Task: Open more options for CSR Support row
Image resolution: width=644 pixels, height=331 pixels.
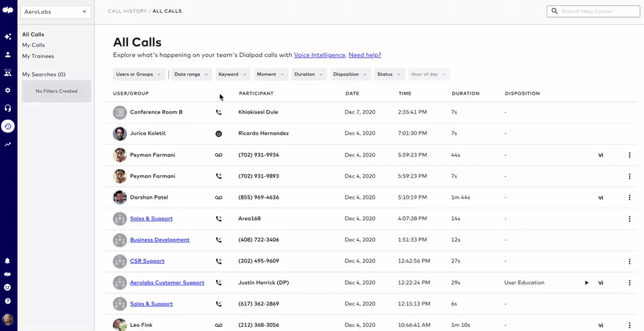Action: 629,261
